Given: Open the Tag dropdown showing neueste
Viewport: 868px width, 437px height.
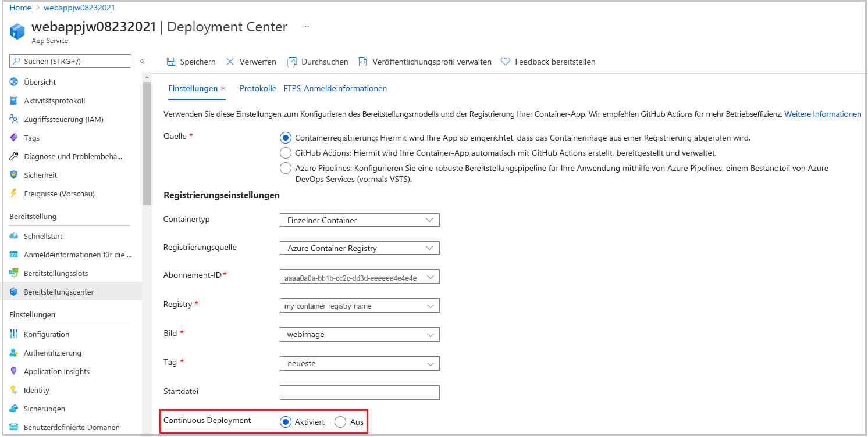Looking at the screenshot, I should [x=360, y=363].
